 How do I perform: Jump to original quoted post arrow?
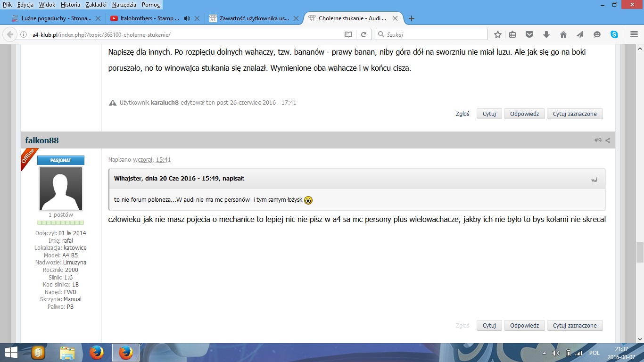point(594,179)
